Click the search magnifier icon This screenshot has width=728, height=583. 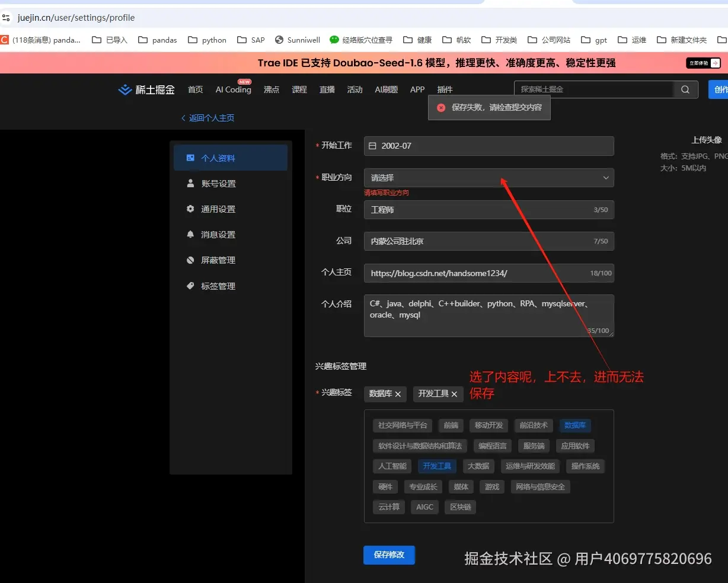click(x=685, y=89)
